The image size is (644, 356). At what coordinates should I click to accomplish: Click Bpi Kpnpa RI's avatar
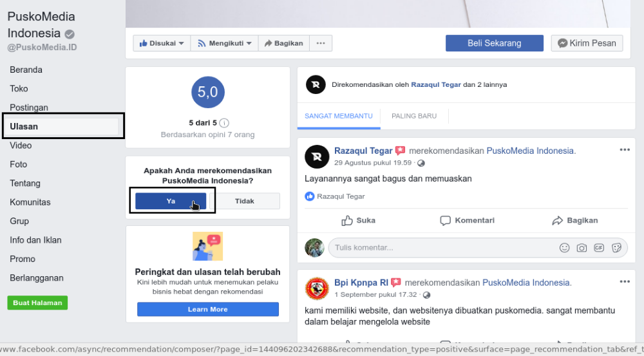point(317,288)
